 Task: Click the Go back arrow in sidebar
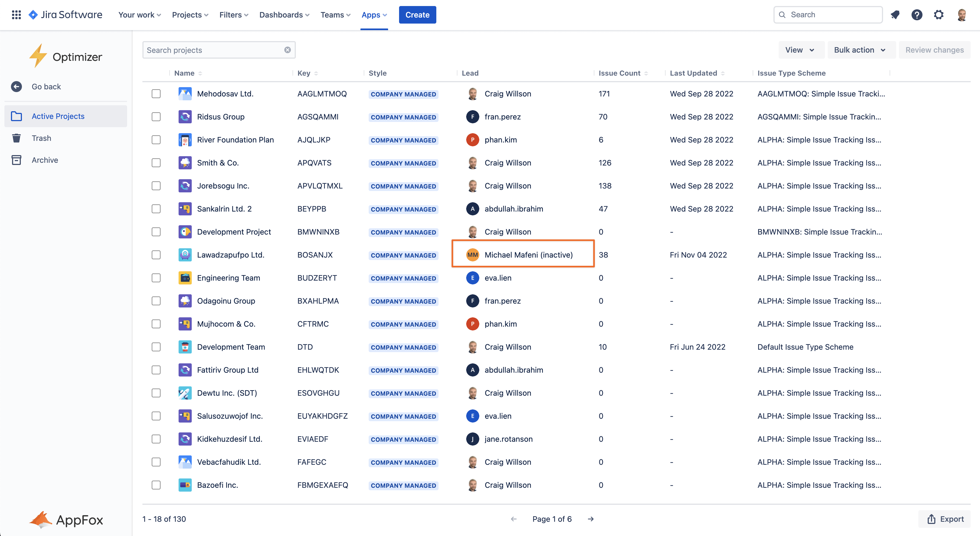tap(16, 86)
